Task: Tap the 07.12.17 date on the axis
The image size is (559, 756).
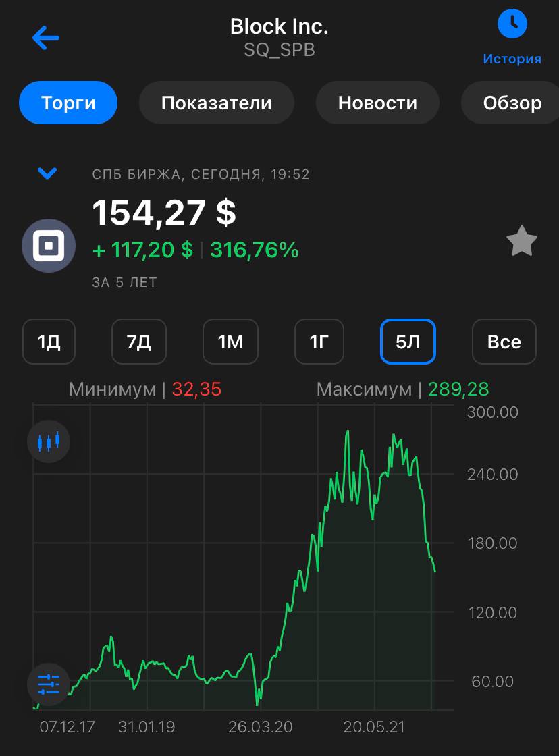Action: click(x=67, y=727)
